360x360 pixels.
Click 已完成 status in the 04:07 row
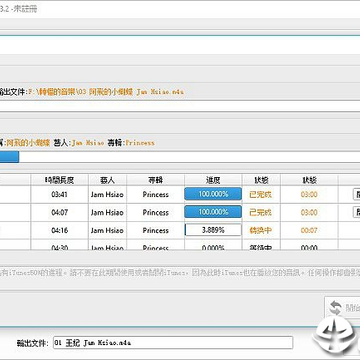[261, 212]
